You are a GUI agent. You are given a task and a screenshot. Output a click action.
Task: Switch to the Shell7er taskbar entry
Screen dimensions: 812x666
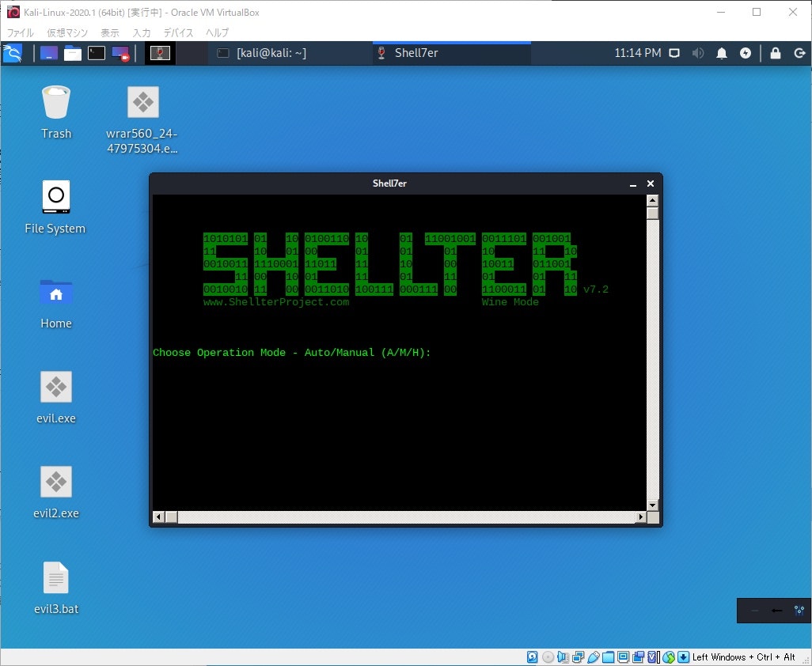[x=452, y=53]
